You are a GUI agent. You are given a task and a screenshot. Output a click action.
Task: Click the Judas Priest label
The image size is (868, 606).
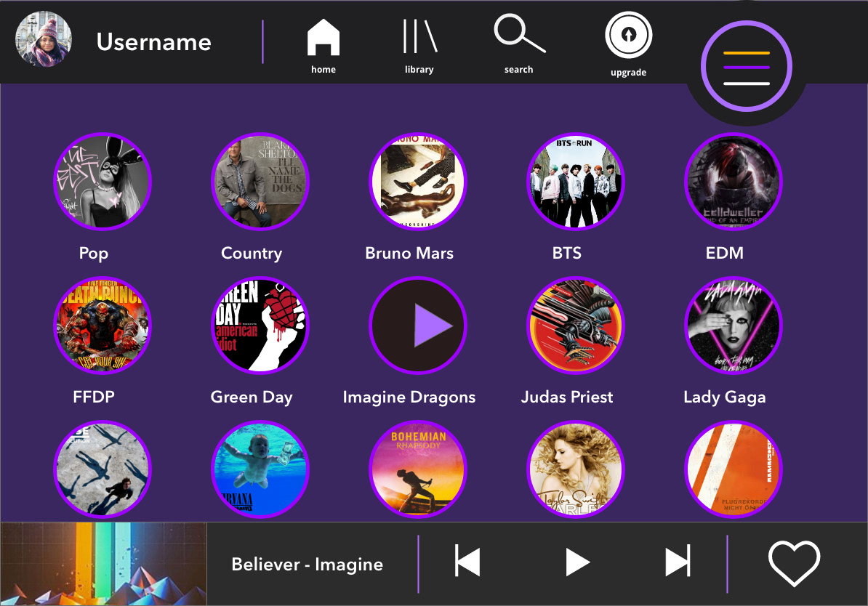click(x=567, y=397)
